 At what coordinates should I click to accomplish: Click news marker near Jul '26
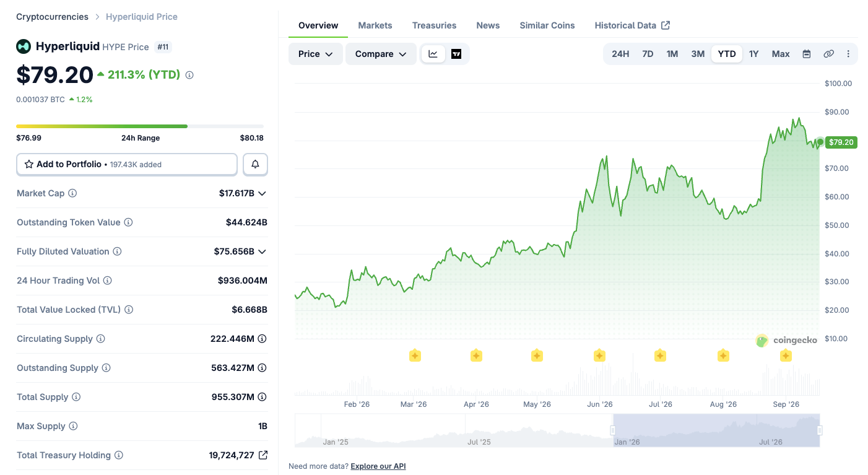(660, 355)
